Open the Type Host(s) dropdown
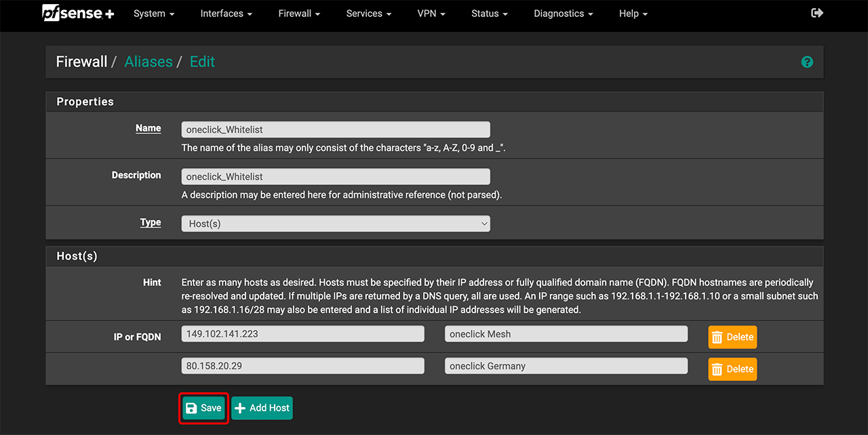The image size is (868, 435). [336, 224]
